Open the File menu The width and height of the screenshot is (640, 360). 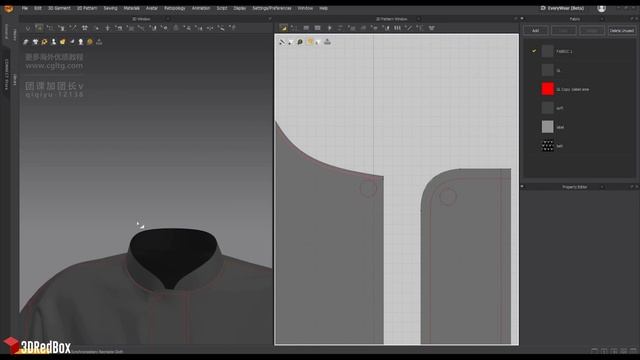(25, 8)
